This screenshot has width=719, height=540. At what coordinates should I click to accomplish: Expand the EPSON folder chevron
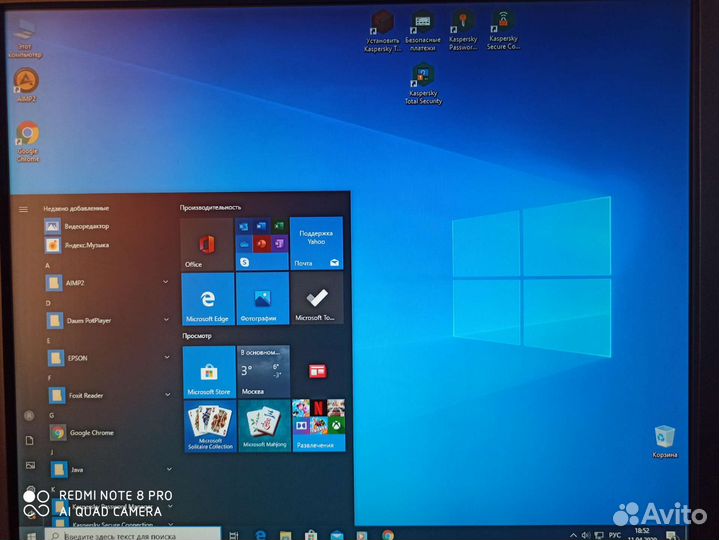coord(167,357)
